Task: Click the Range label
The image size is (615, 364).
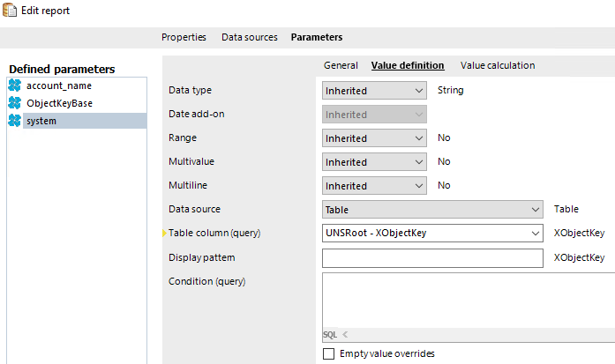Action: (x=183, y=137)
